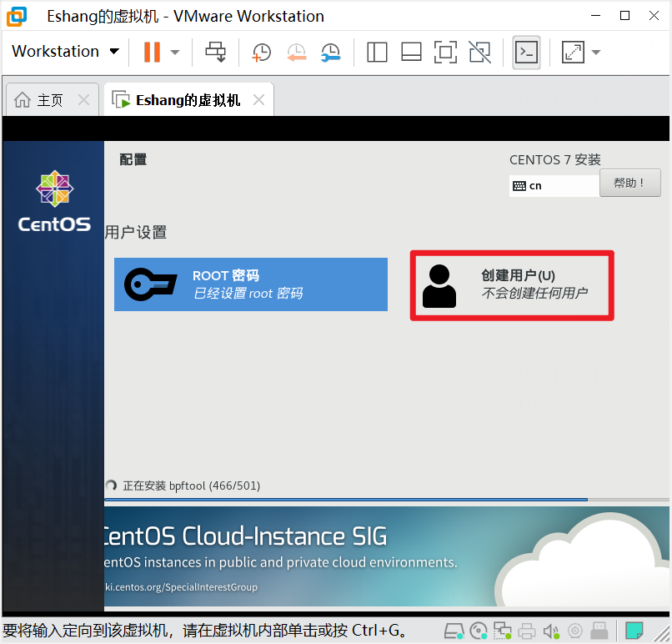This screenshot has width=672, height=644.
Task: Expand the stretch display dropdown arrow
Action: (596, 53)
